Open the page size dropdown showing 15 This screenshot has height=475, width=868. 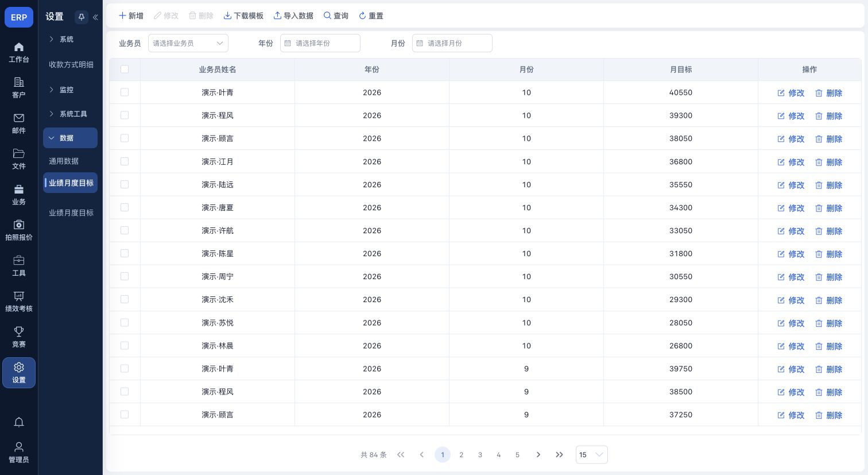pyautogui.click(x=591, y=454)
